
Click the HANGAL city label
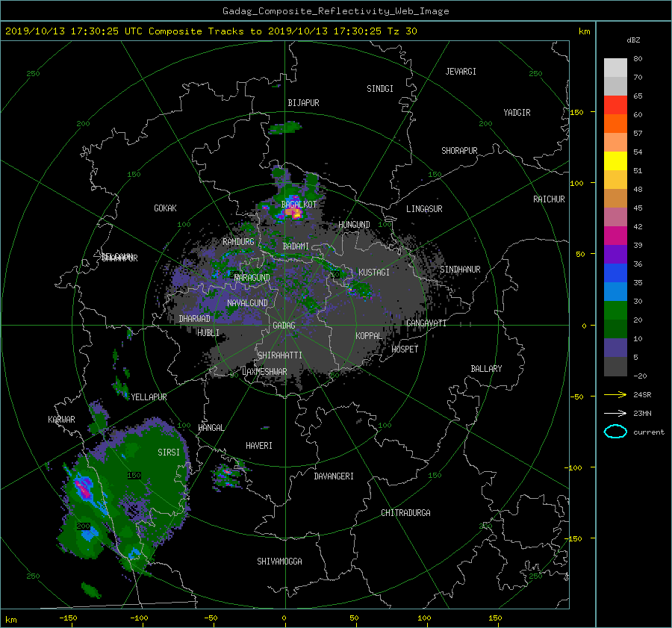click(x=211, y=428)
